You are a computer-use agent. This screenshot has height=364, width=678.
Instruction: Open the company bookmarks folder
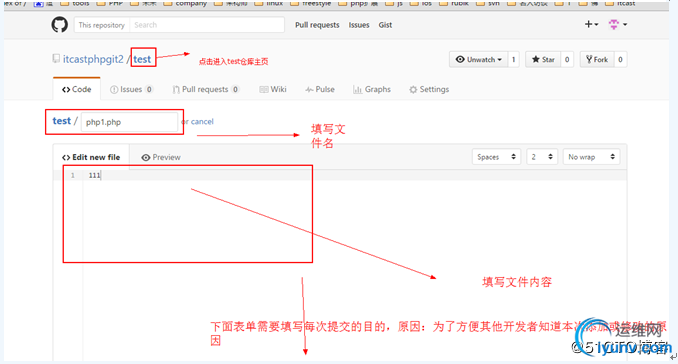(185, 3)
